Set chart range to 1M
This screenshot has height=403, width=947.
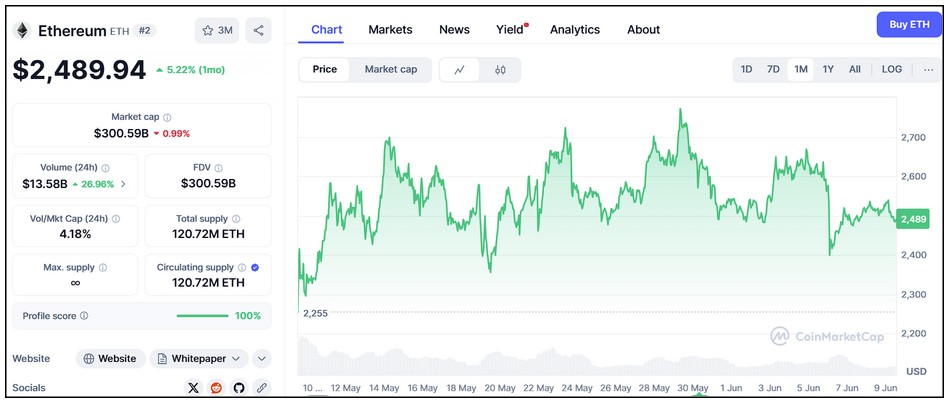click(x=801, y=69)
